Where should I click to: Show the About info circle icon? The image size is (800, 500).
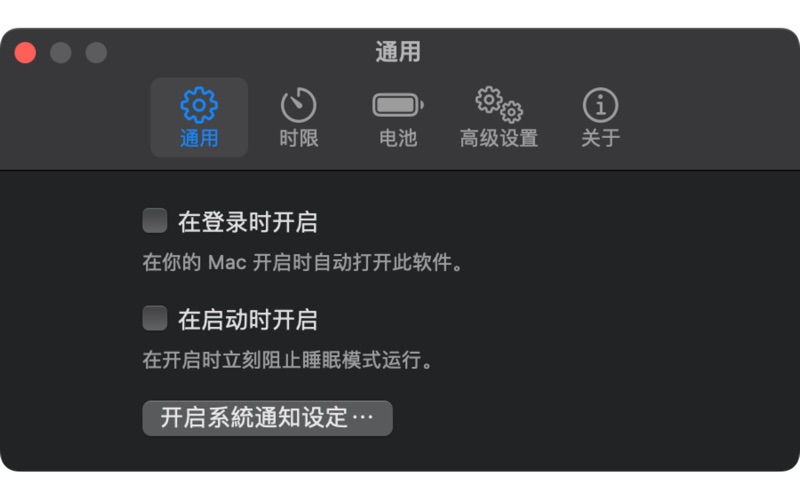tap(601, 105)
